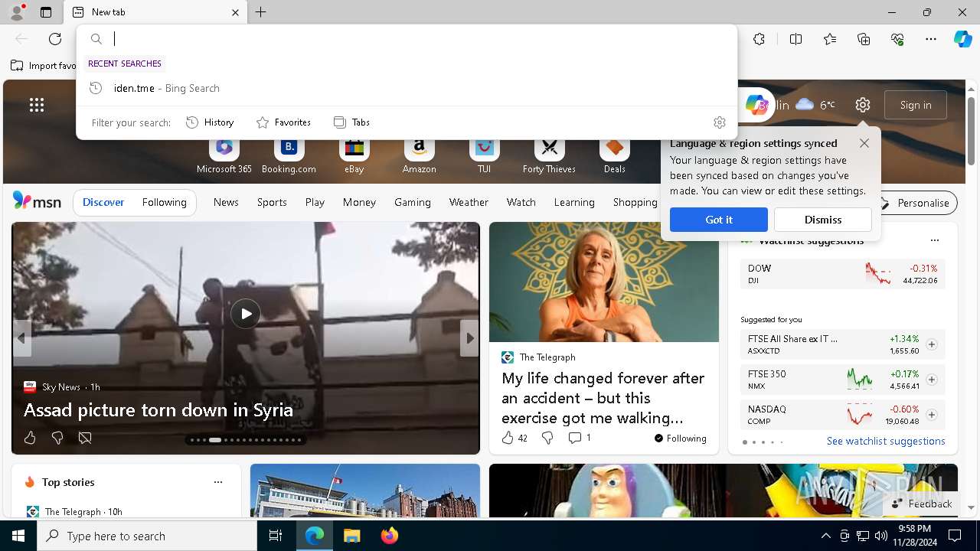This screenshot has height=551, width=980.
Task: Click the Windows taskbar search box
Action: point(147,536)
